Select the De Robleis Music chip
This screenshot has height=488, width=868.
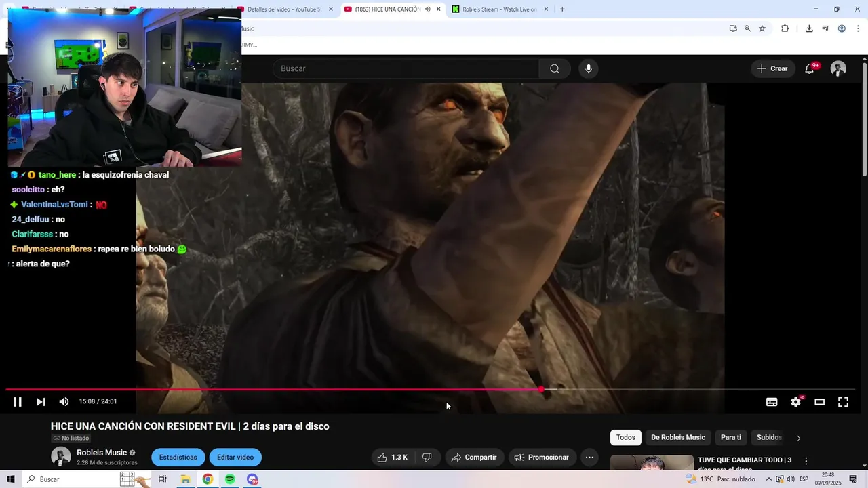[678, 438]
